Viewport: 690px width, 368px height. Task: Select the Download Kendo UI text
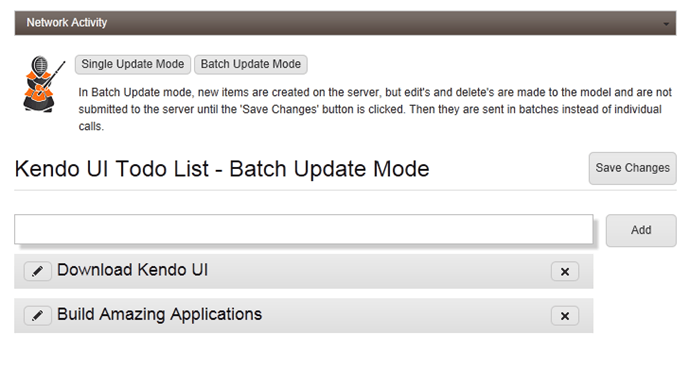[132, 270]
